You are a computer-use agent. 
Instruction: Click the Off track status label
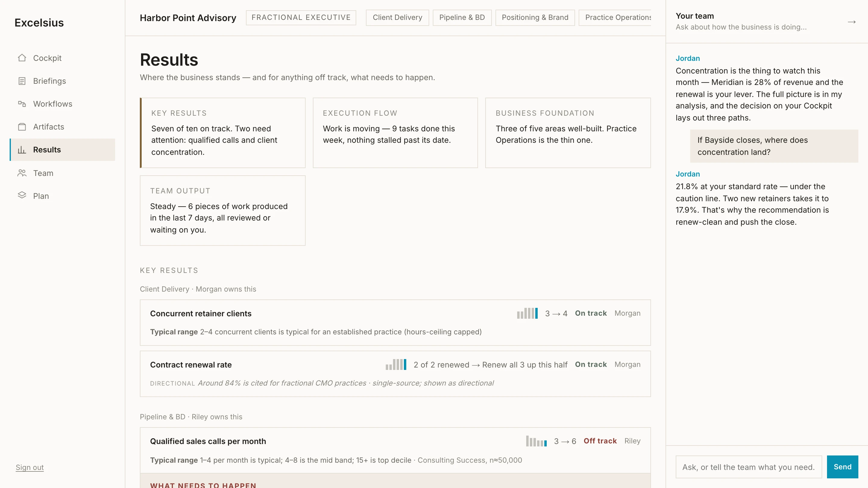pos(600,441)
